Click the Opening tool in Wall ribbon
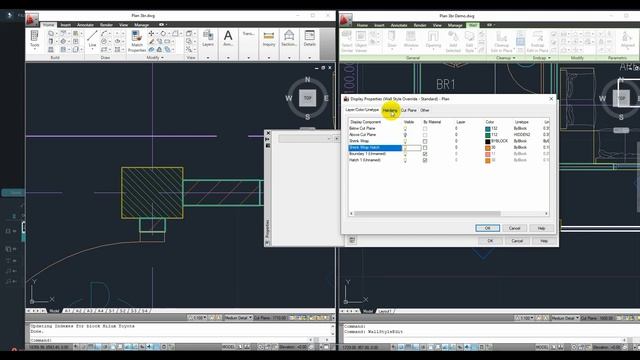640x360 pixels. (x=433, y=40)
